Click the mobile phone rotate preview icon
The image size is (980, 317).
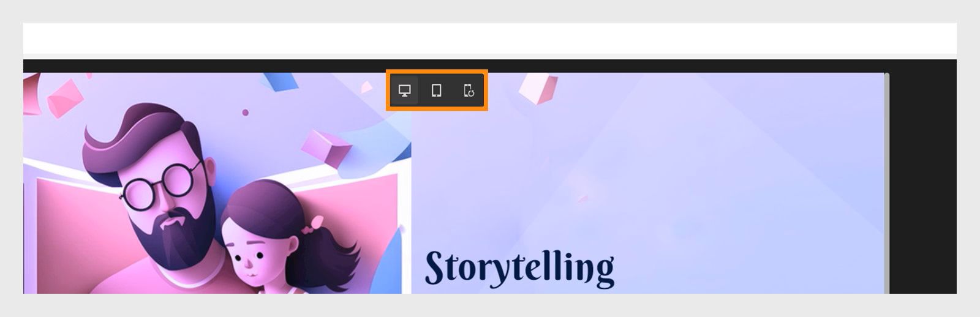pos(469,91)
